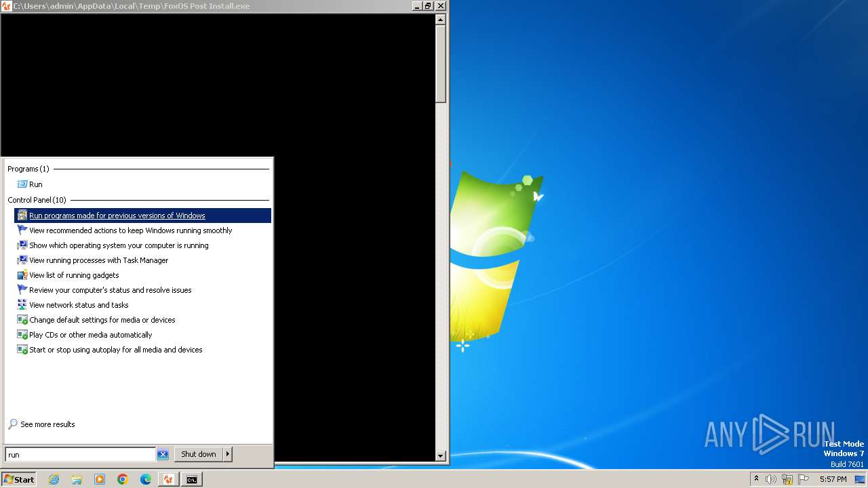868x488 pixels.
Task: Open Change default settings for media or devices
Action: (x=143, y=320)
